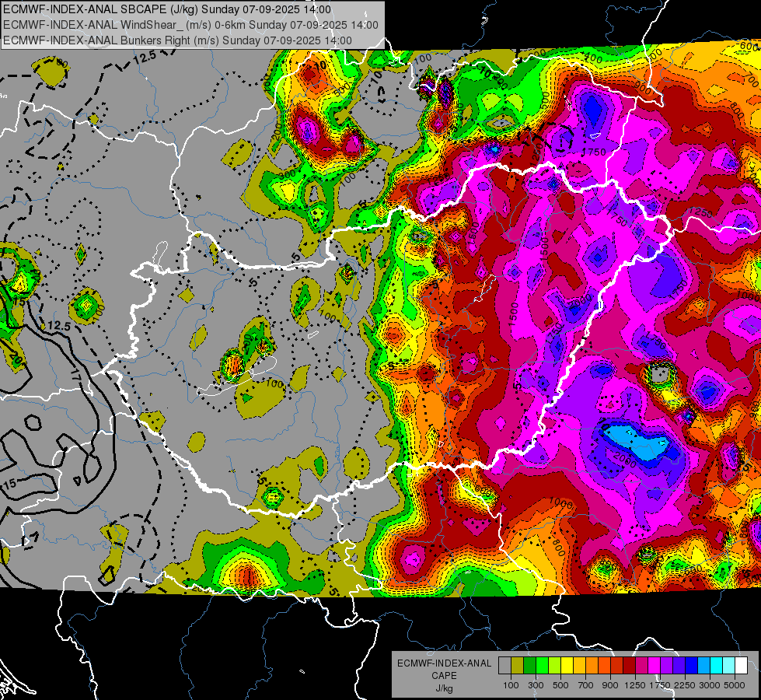Screen dimensions: 761x700
Task: Click the J/kg unit label in legend
Action: (444, 688)
